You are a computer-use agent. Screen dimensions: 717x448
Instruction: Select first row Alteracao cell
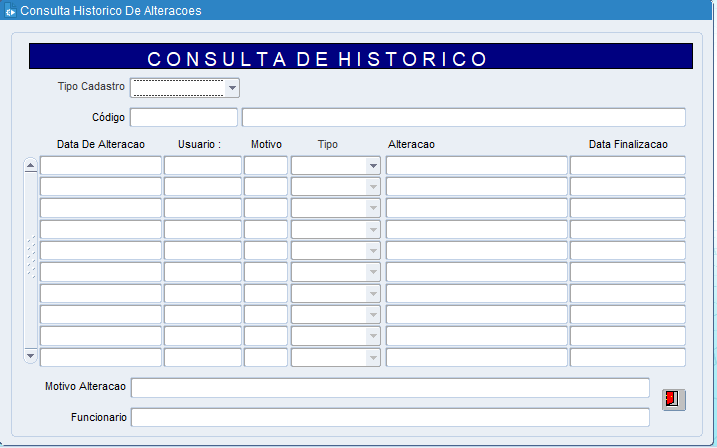click(476, 165)
